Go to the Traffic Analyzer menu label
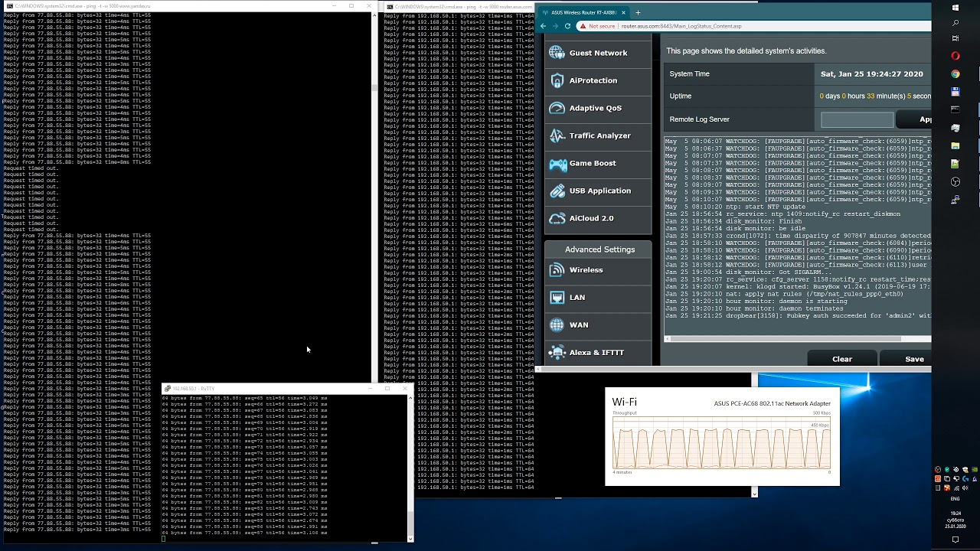This screenshot has width=980, height=551. pos(600,135)
